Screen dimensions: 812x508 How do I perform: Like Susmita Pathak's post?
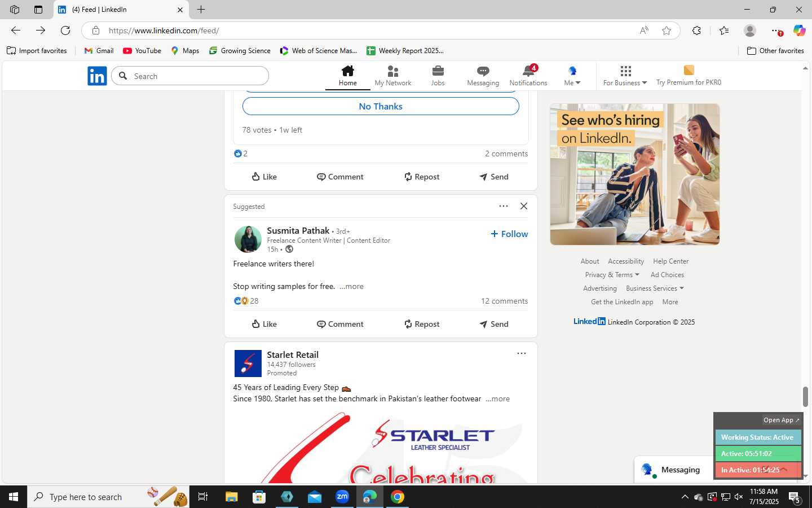pyautogui.click(x=264, y=324)
